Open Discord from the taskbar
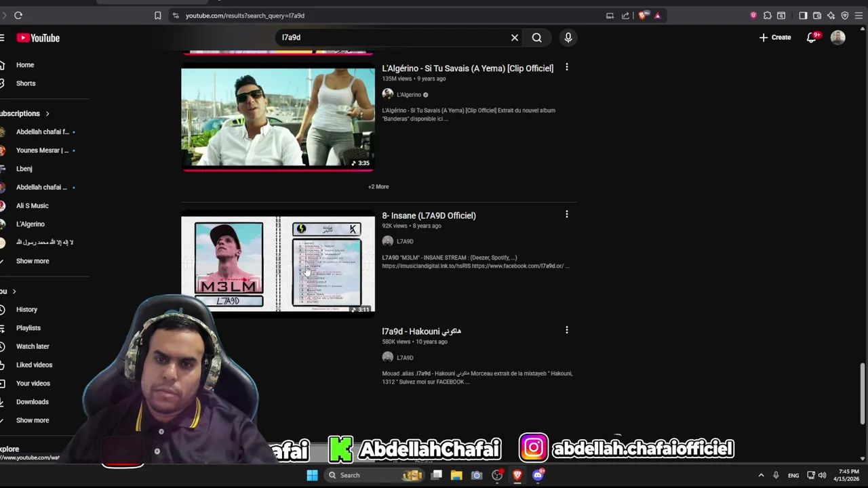This screenshot has height=488, width=868. click(x=538, y=475)
